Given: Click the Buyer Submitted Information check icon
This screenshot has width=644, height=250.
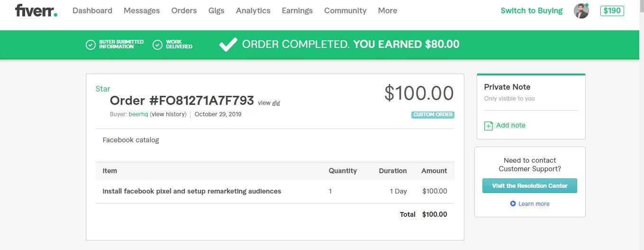Looking at the screenshot, I should 90,45.
